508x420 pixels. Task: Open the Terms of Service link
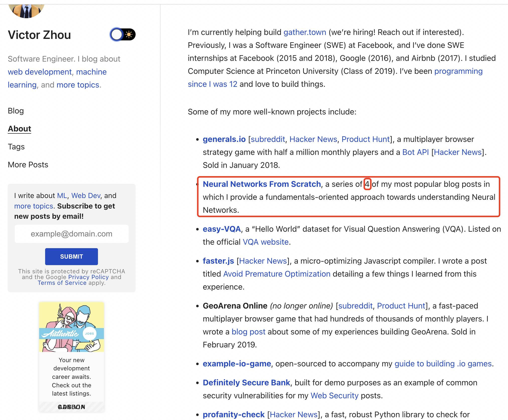(62, 283)
